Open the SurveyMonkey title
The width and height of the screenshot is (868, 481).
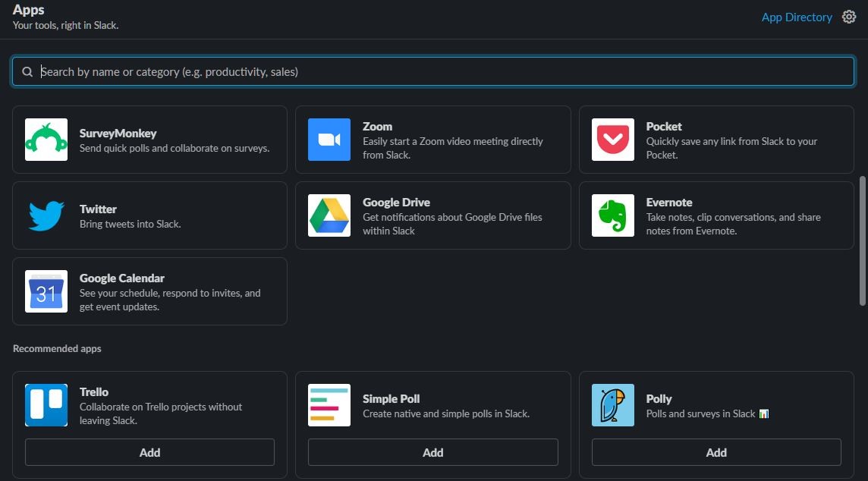coord(118,134)
